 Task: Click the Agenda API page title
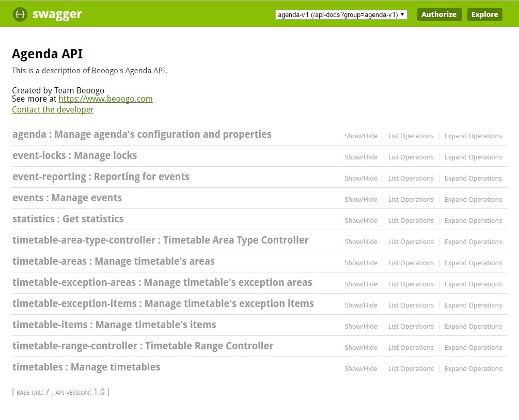click(x=48, y=54)
